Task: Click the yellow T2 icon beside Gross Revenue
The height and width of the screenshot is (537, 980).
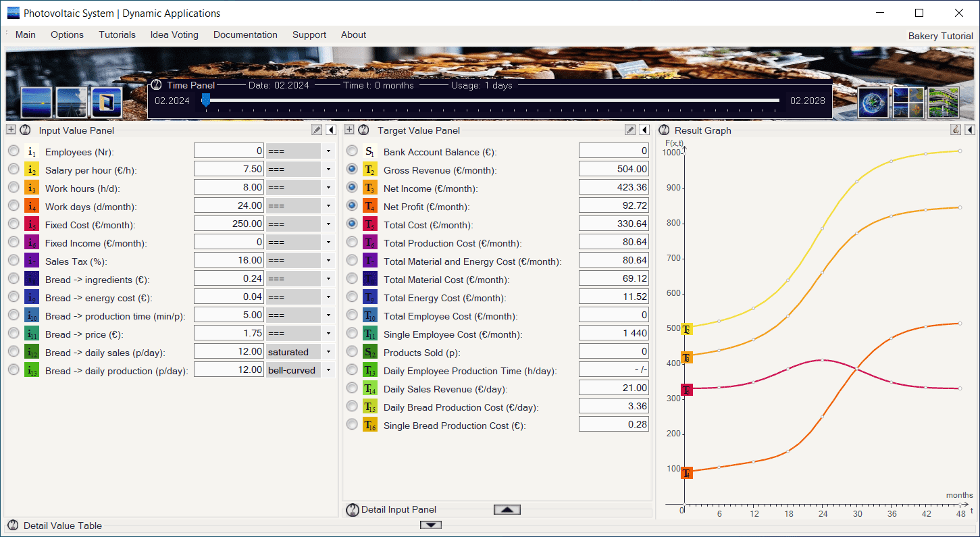Action: click(369, 170)
